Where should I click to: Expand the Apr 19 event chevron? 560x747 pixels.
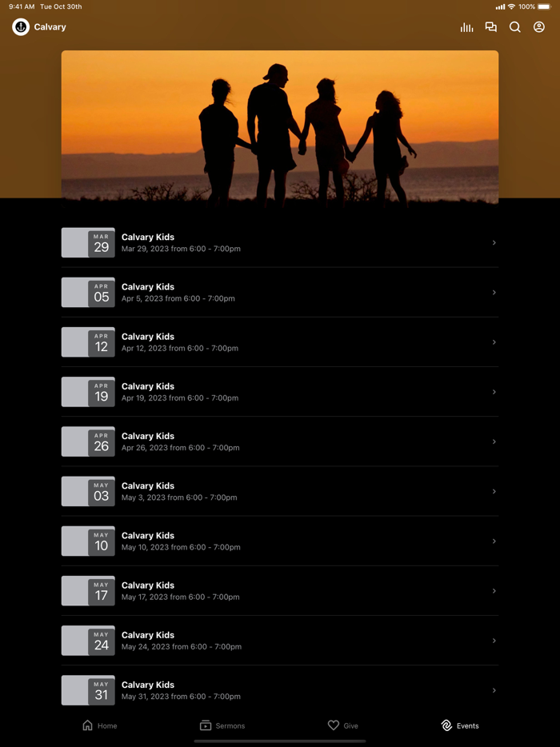[494, 392]
